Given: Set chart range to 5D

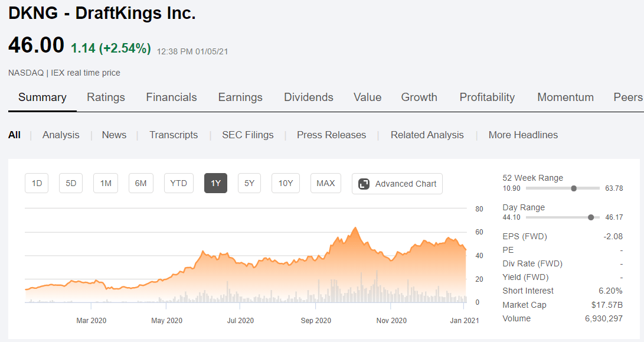Looking at the screenshot, I should [71, 183].
